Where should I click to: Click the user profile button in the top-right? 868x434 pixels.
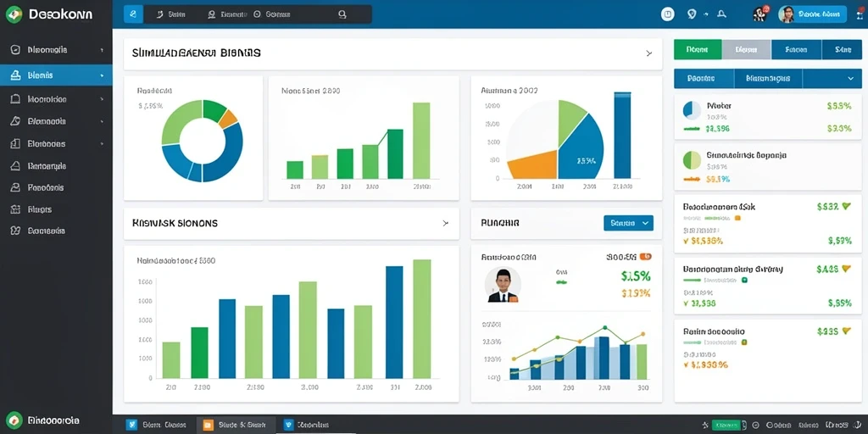812,14
